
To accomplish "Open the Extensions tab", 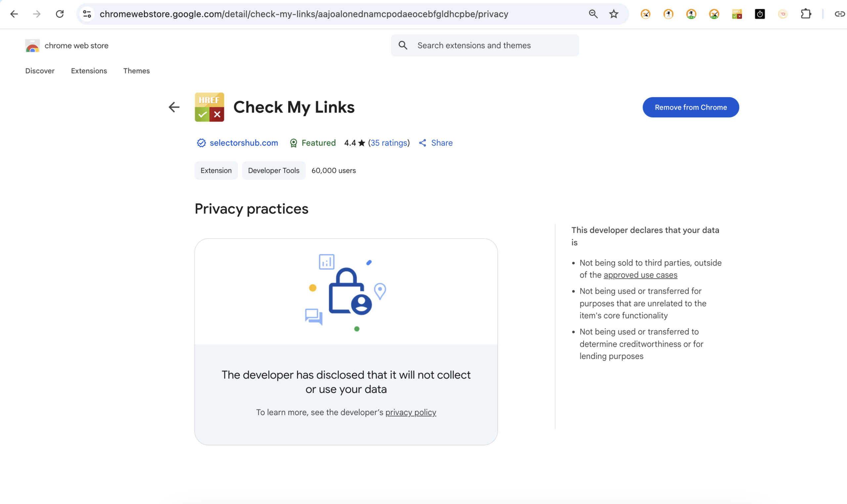I will pyautogui.click(x=89, y=71).
